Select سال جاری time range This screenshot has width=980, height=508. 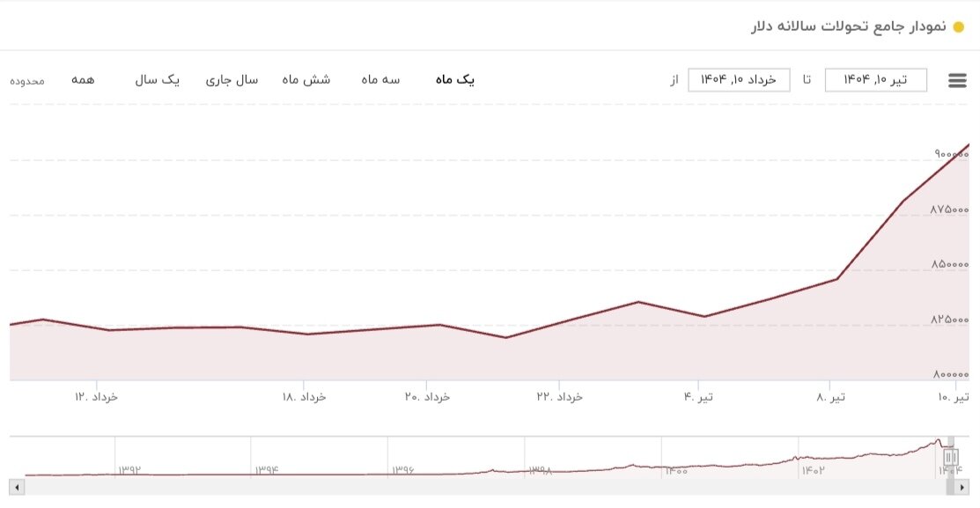pyautogui.click(x=232, y=80)
